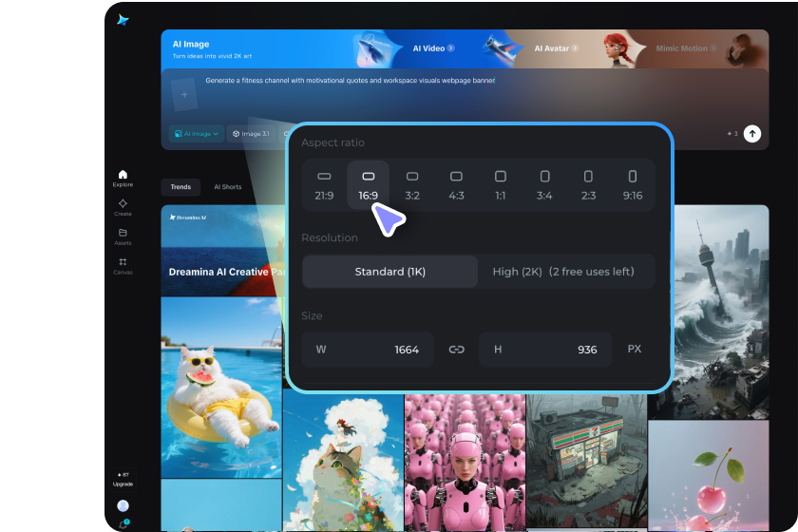Image resolution: width=798 pixels, height=532 pixels.
Task: Select the 3:4 aspect ratio
Action: click(x=544, y=185)
